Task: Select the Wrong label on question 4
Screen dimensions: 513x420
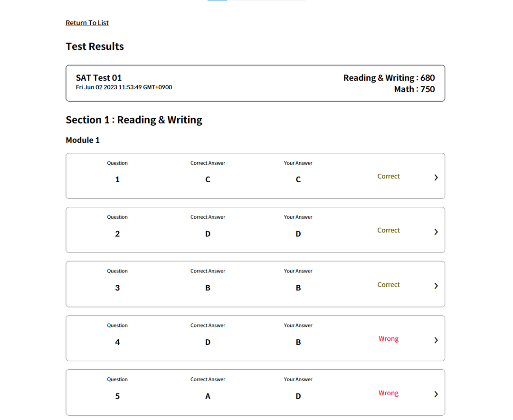Action: (x=388, y=338)
